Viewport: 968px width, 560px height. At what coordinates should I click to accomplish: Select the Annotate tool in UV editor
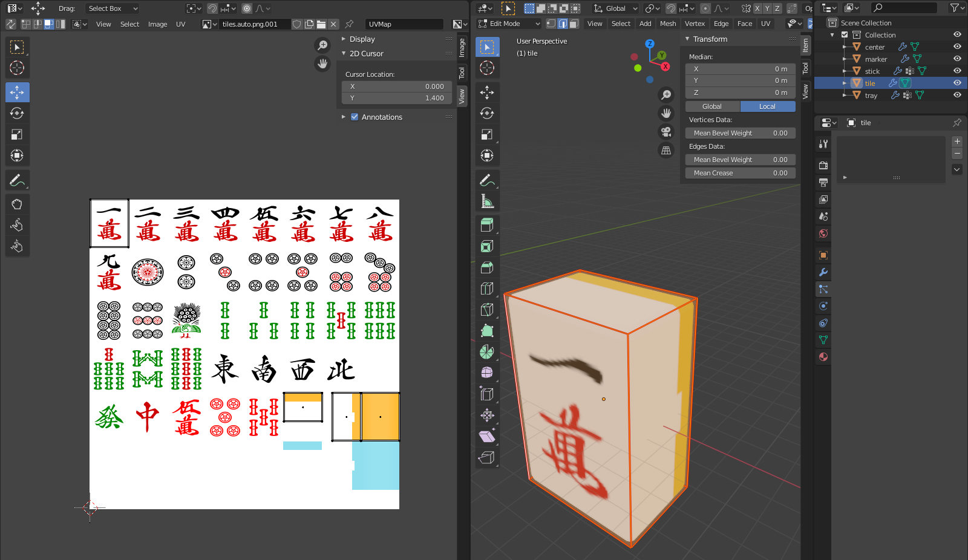[x=17, y=180]
